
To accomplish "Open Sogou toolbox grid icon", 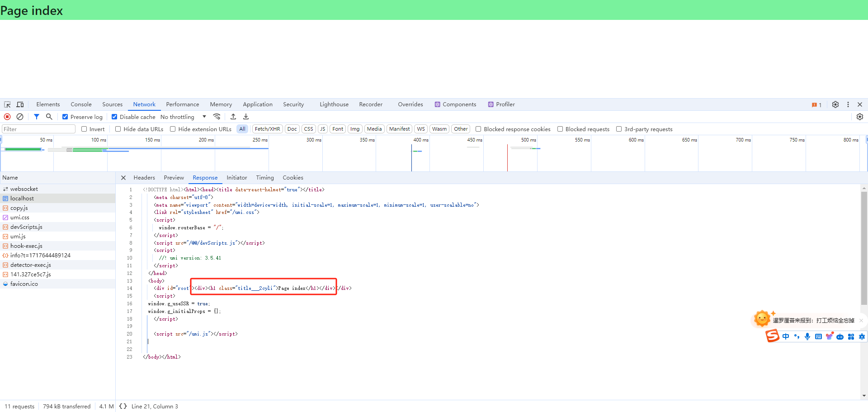I will pyautogui.click(x=851, y=336).
